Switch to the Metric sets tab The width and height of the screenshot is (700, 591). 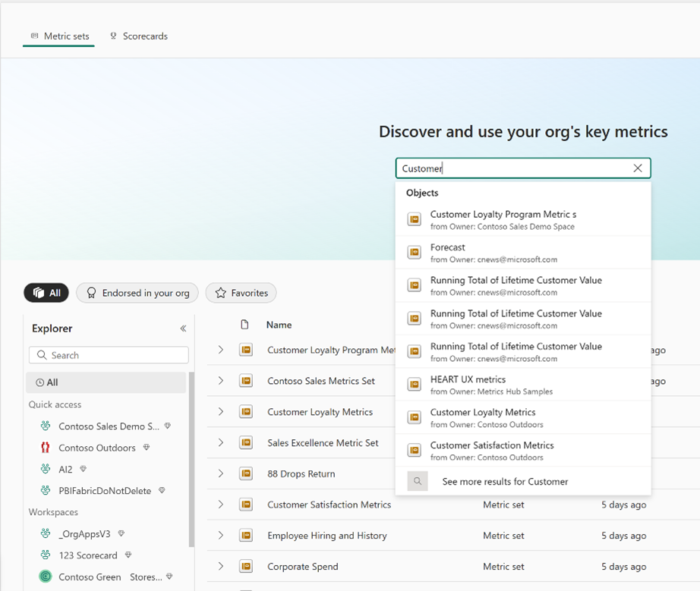pos(59,36)
